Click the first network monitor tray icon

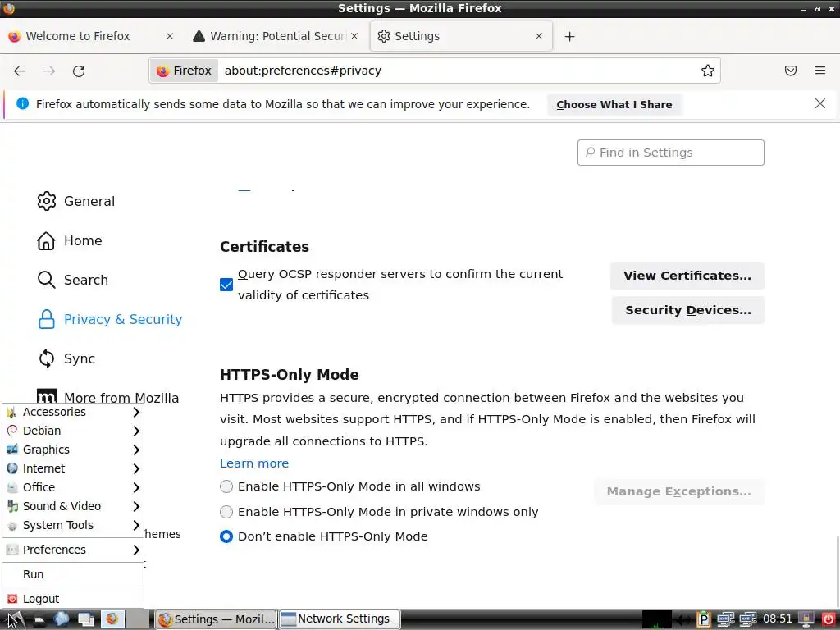725,619
